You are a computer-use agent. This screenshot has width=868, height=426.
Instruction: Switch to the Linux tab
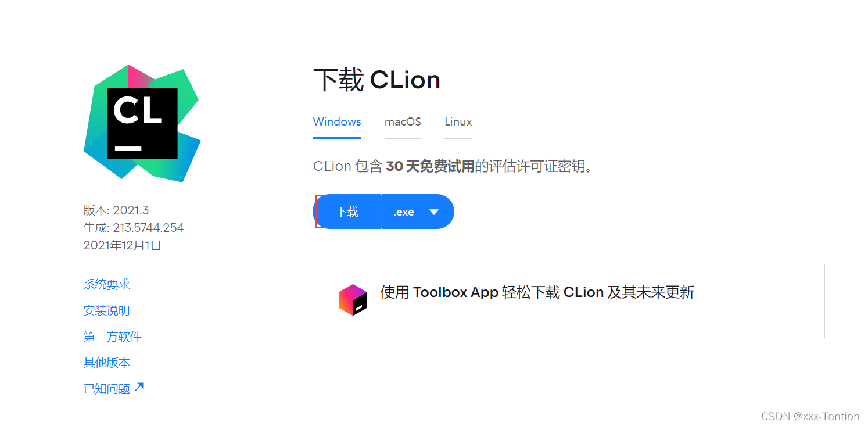(x=458, y=122)
